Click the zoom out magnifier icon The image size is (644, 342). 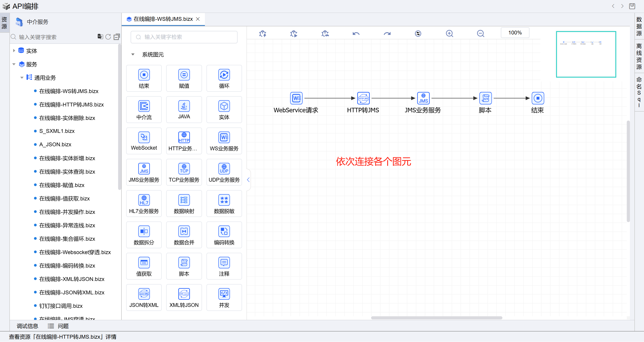pos(480,33)
